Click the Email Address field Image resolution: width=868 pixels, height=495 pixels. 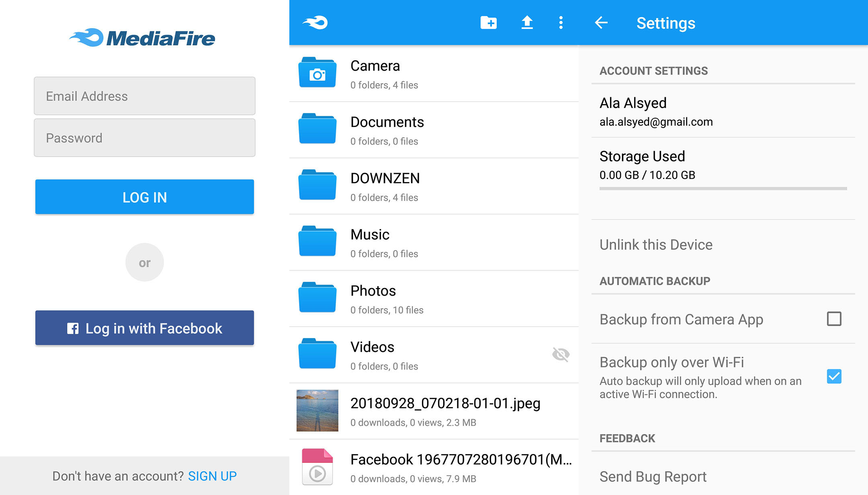point(145,96)
